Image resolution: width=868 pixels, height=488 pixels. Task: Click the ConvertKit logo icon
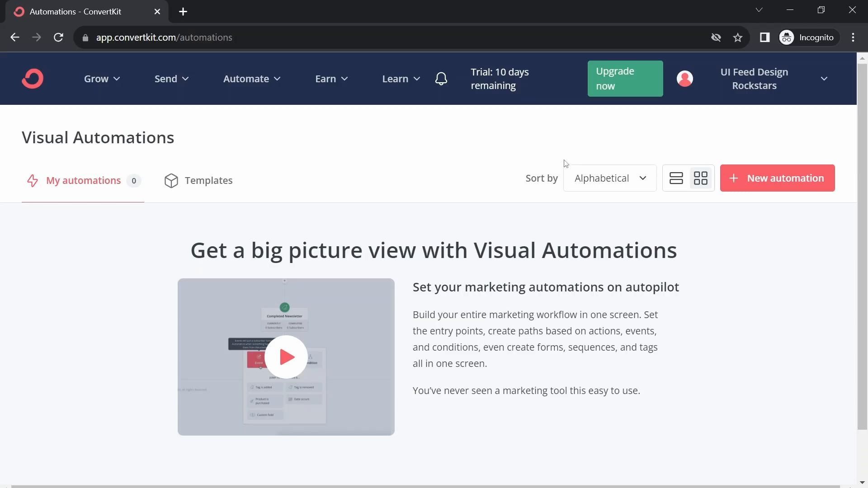click(x=33, y=79)
